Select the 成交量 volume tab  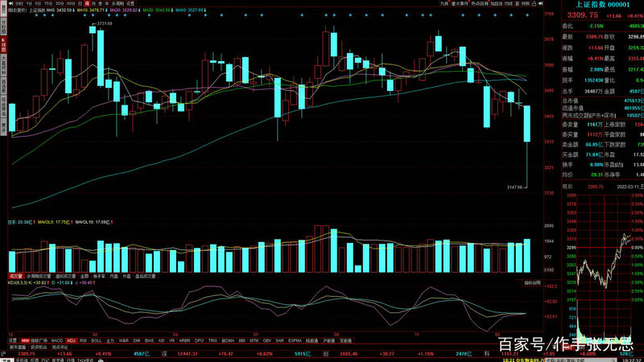15,276
